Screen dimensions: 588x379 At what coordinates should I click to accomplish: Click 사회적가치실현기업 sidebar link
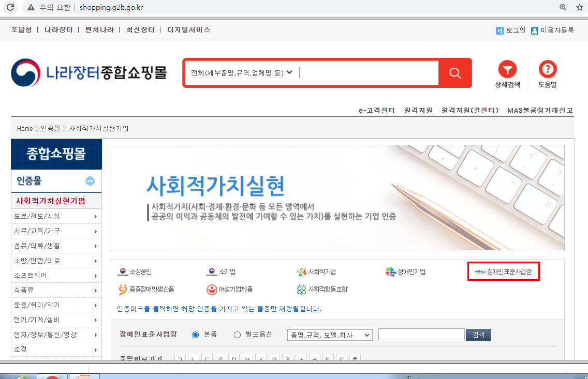pos(50,201)
